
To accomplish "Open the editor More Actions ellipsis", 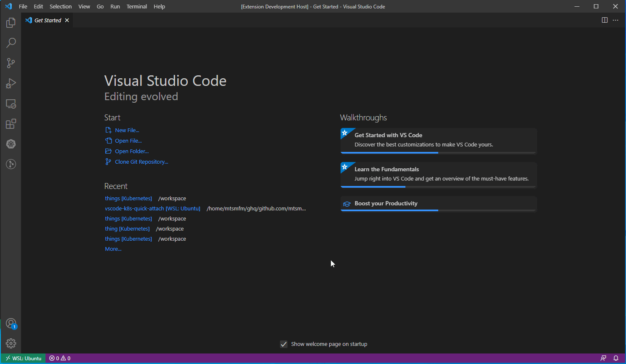I will 615,20.
